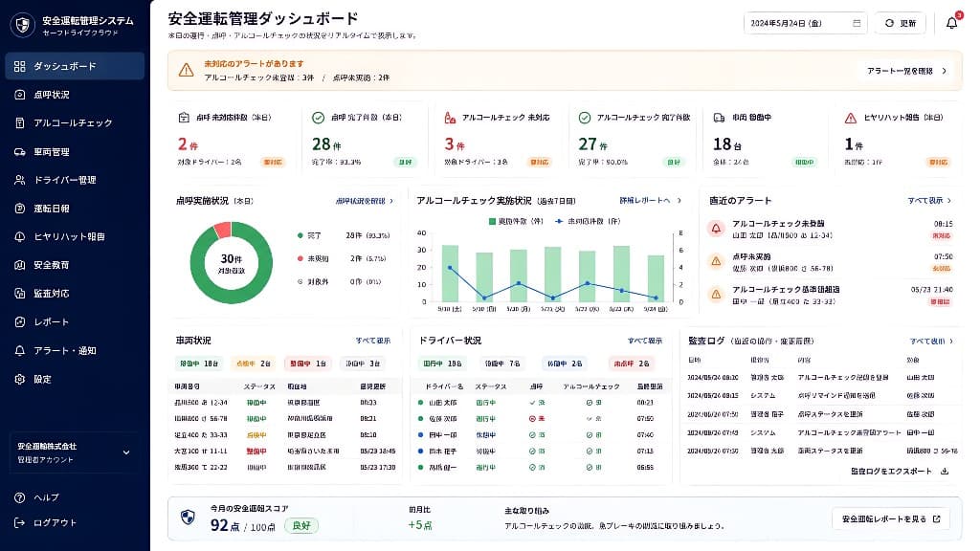The image size is (980, 551).
Task: Click 監査ログをエクスポート download button
Action: coord(900,471)
